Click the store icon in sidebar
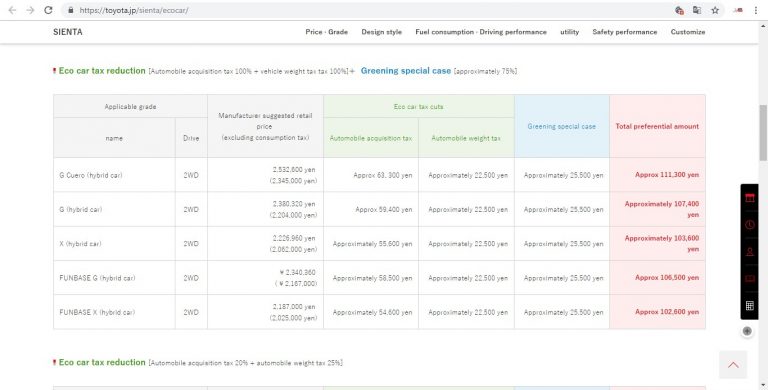Image resolution: width=768 pixels, height=390 pixels. click(749, 198)
